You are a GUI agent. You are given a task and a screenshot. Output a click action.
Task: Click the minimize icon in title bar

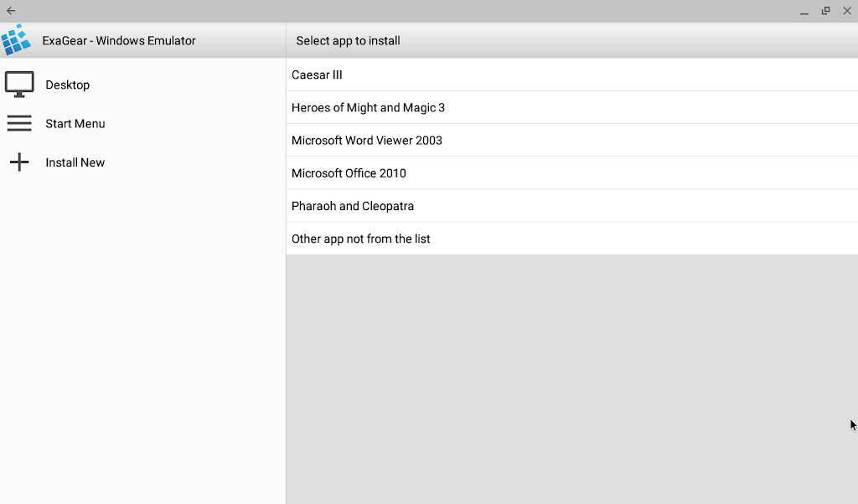pos(804,11)
